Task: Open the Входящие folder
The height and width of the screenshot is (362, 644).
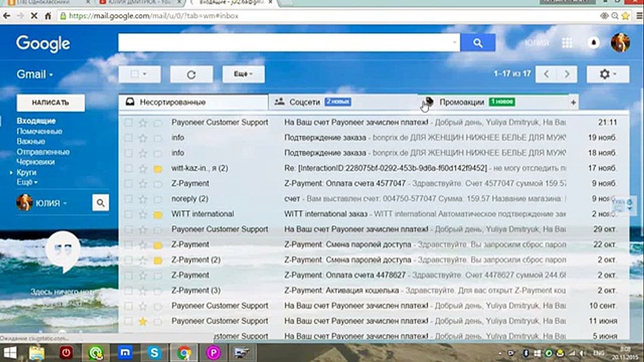Action: (36, 121)
